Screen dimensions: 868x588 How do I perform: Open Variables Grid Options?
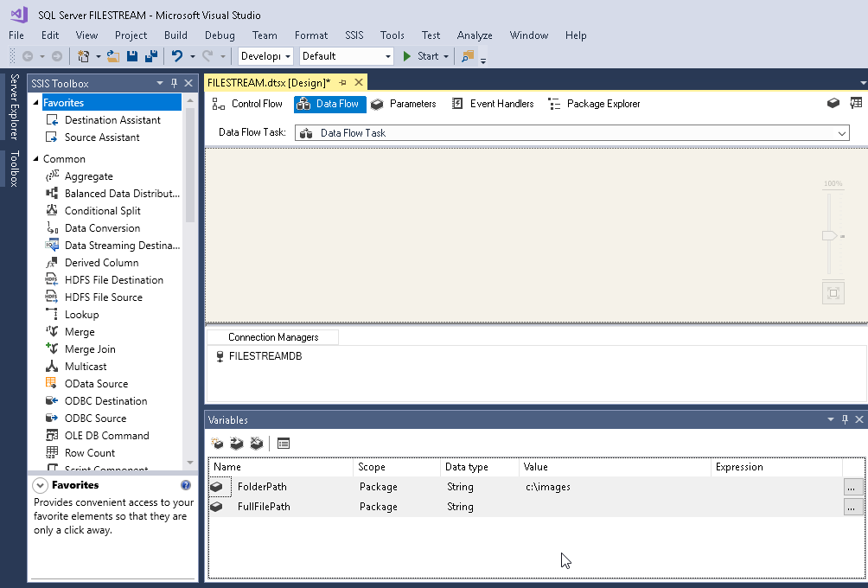(284, 444)
